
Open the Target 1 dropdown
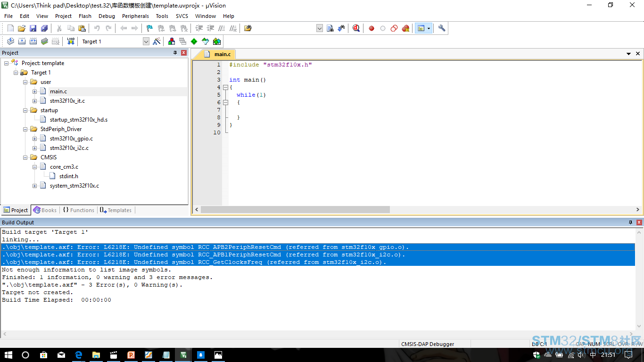[146, 41]
